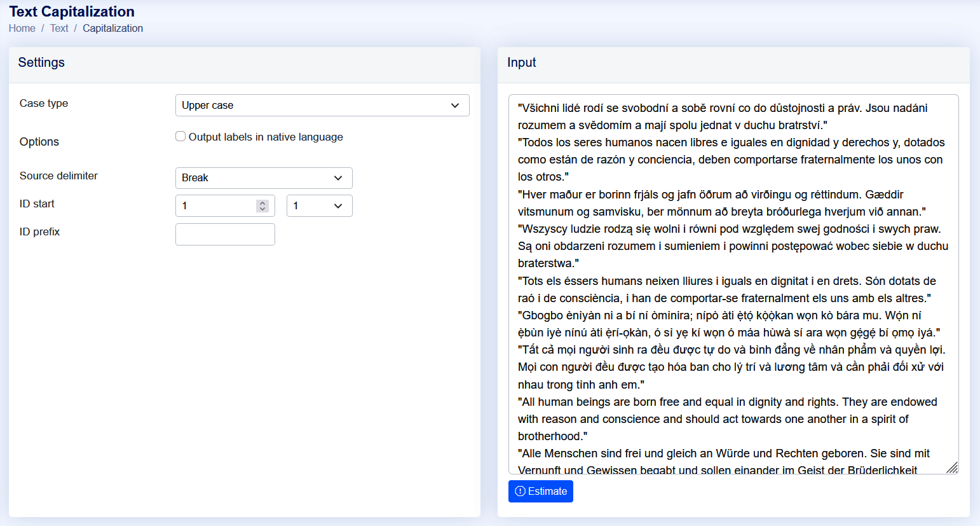Click the line starting "Wszyscy ludzie rodzą się"
Image resolution: width=980 pixels, height=526 pixels.
[730, 229]
